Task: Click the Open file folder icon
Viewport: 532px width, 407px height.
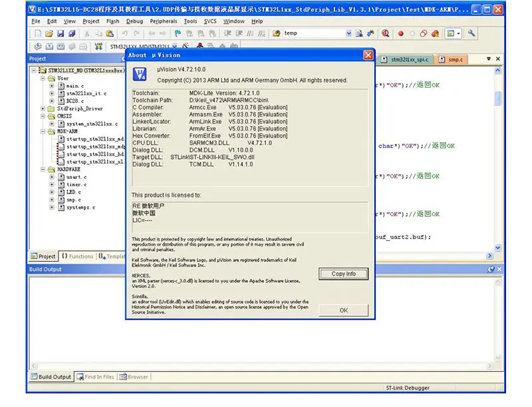Action: (x=49, y=33)
